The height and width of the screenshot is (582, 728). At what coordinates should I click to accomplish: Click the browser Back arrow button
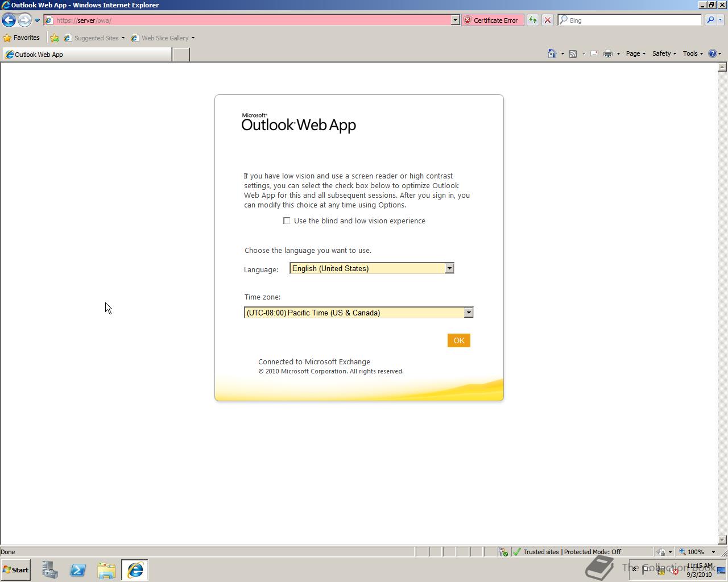click(9, 20)
